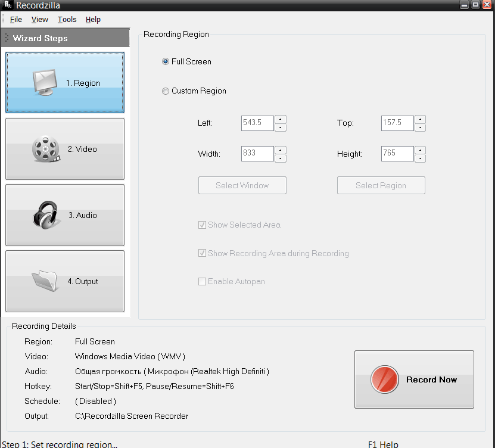Click the red record circle icon
Image resolution: width=495 pixels, height=448 pixels.
(x=385, y=379)
